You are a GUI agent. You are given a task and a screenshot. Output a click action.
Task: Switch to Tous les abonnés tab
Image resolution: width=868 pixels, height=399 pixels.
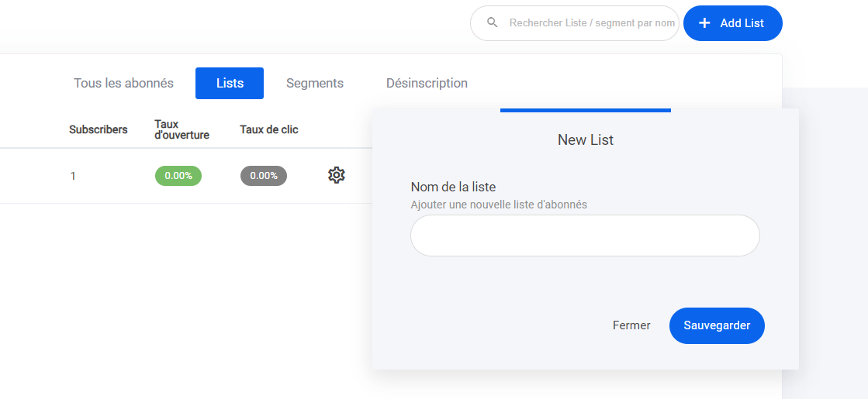123,83
